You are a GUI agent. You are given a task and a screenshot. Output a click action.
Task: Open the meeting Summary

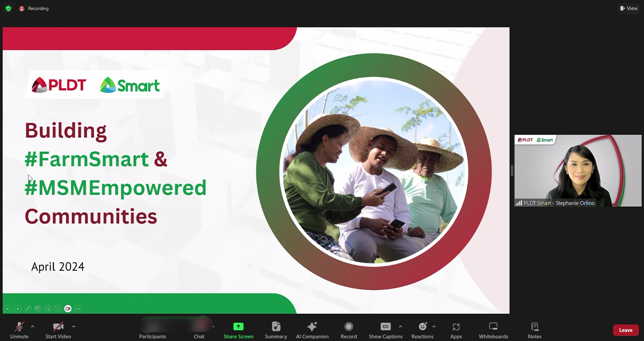pyautogui.click(x=276, y=330)
